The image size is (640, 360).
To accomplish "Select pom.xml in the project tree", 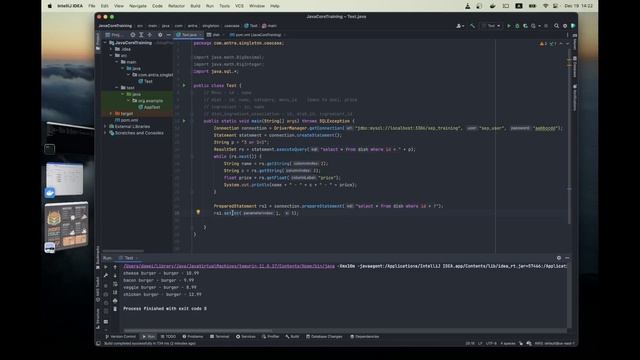I will pos(127,120).
